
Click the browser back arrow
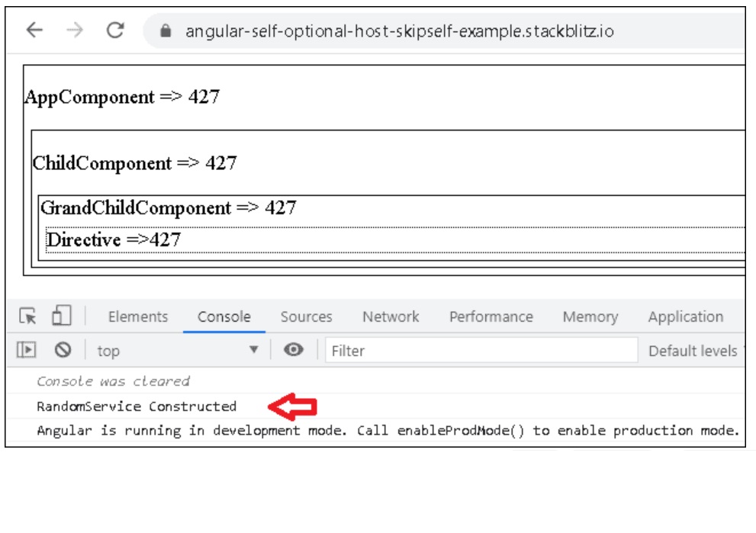click(x=34, y=31)
